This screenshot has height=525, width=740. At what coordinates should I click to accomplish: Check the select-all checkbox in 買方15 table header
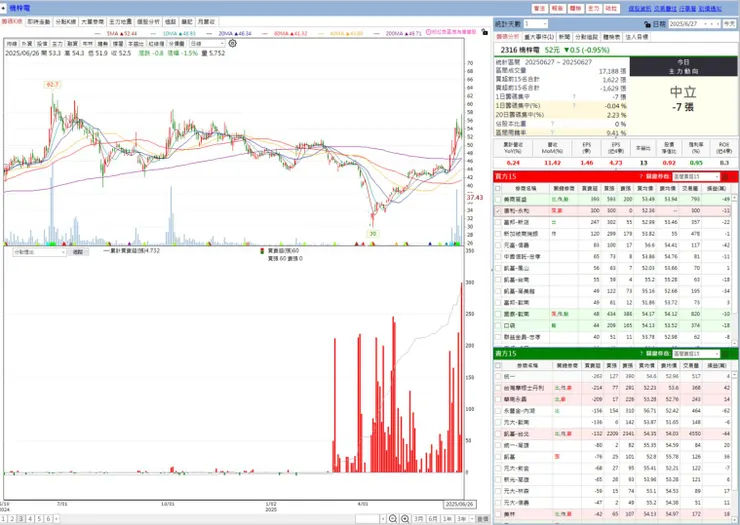pyautogui.click(x=498, y=188)
